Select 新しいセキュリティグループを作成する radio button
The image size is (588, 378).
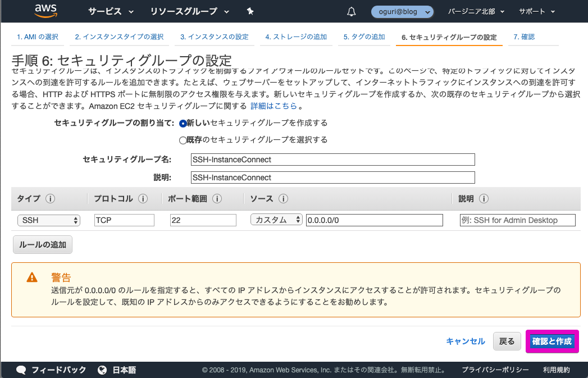[183, 124]
